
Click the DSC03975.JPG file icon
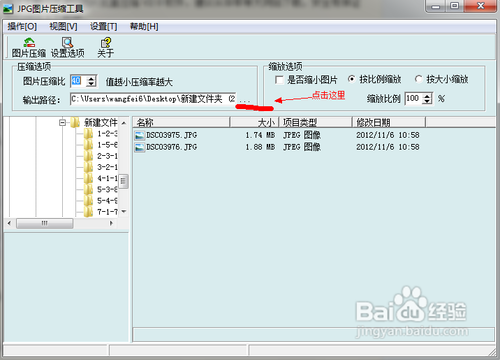(x=140, y=135)
